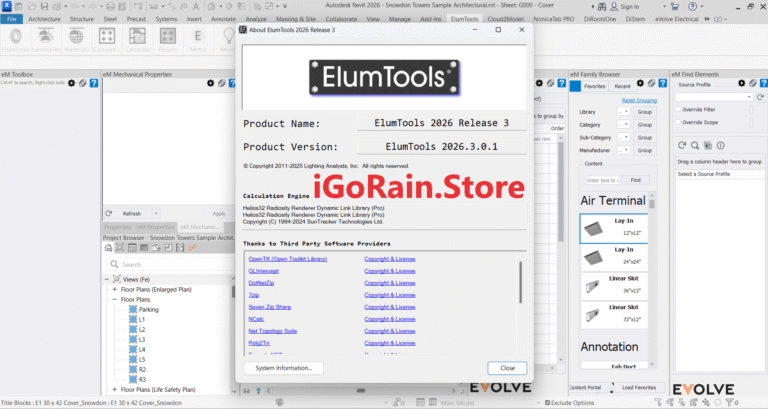Viewport: 768px width, 409px height.
Task: Open eM Family Browser help icon
Action: [x=663, y=83]
